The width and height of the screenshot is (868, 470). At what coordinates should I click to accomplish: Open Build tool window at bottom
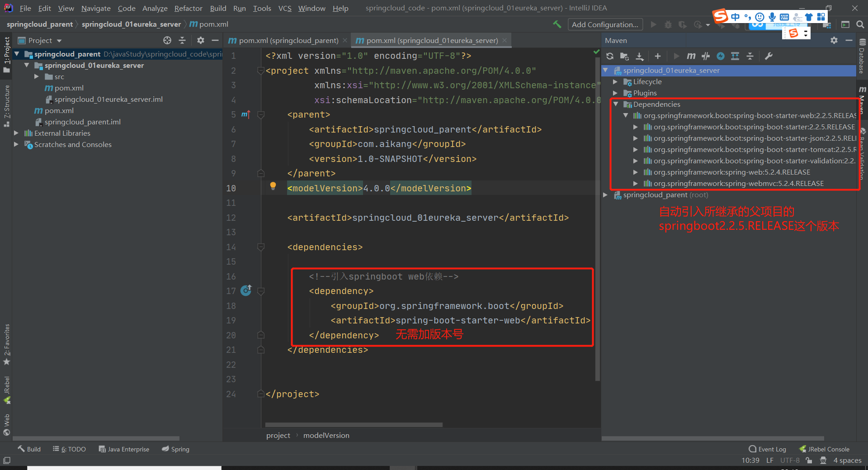pos(29,449)
